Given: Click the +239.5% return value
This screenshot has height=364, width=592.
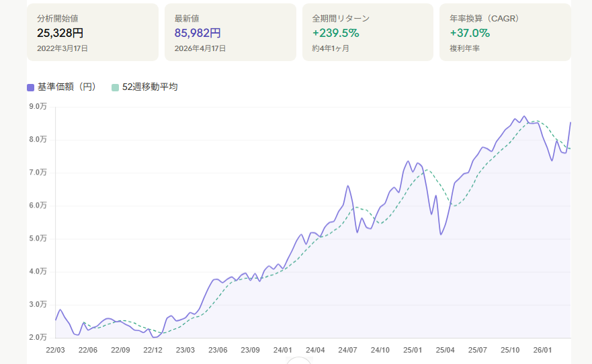Looking at the screenshot, I should click(x=336, y=33).
